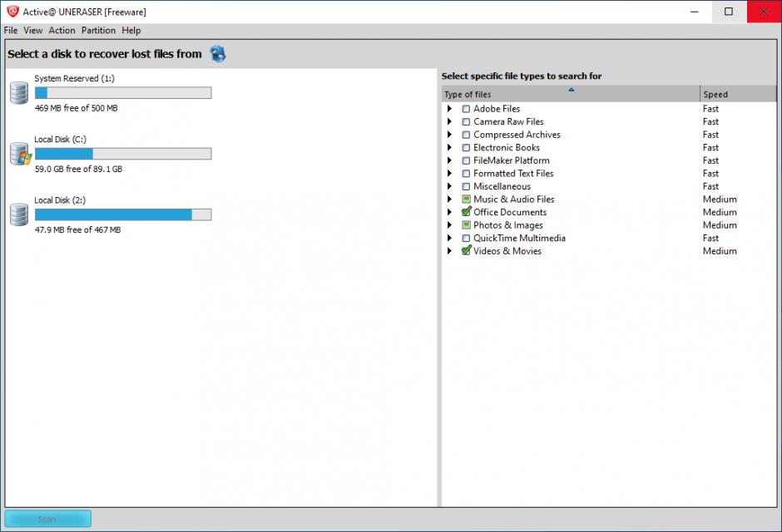Expand the Office Documents node
The image size is (782, 532).
(x=449, y=212)
